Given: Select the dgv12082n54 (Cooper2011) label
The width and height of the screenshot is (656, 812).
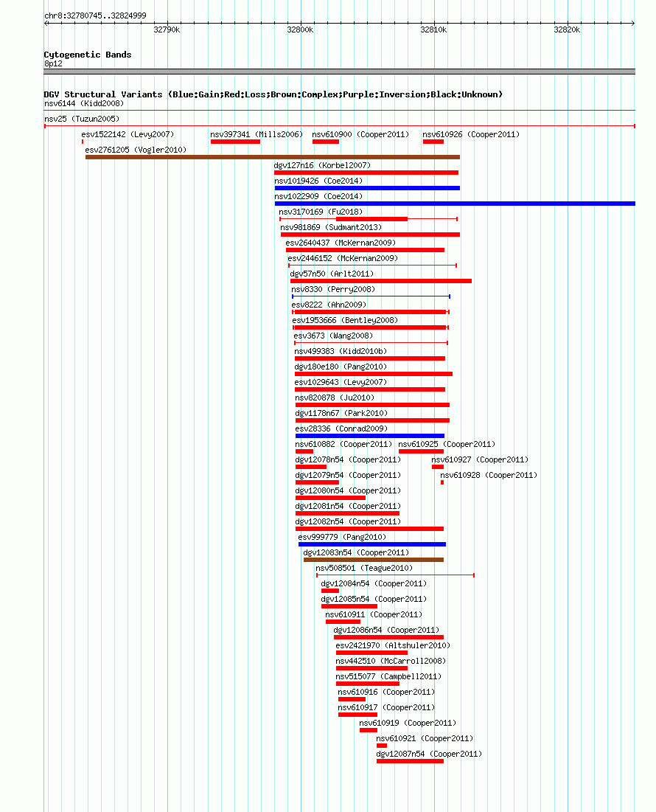Looking at the screenshot, I should (x=348, y=523).
